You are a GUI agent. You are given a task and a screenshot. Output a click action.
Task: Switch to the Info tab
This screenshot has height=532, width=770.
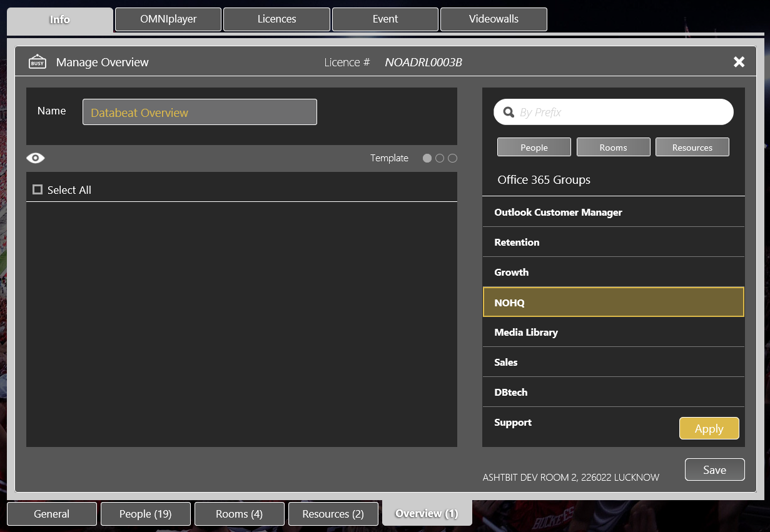(x=60, y=19)
